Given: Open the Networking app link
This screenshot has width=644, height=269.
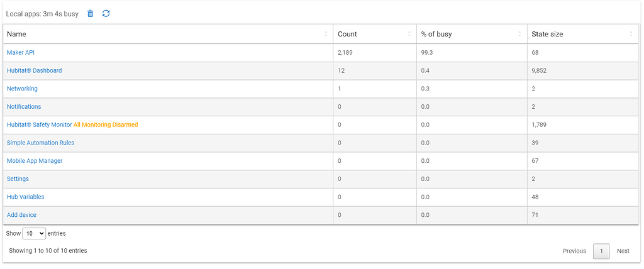Looking at the screenshot, I should pyautogui.click(x=22, y=89).
